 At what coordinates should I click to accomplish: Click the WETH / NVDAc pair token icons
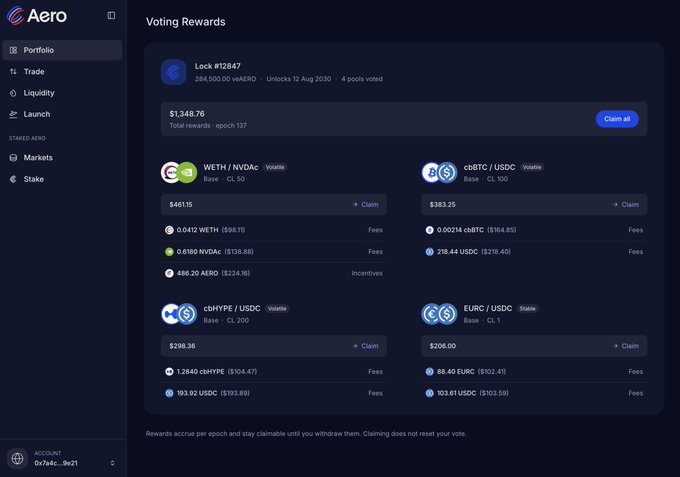click(179, 173)
